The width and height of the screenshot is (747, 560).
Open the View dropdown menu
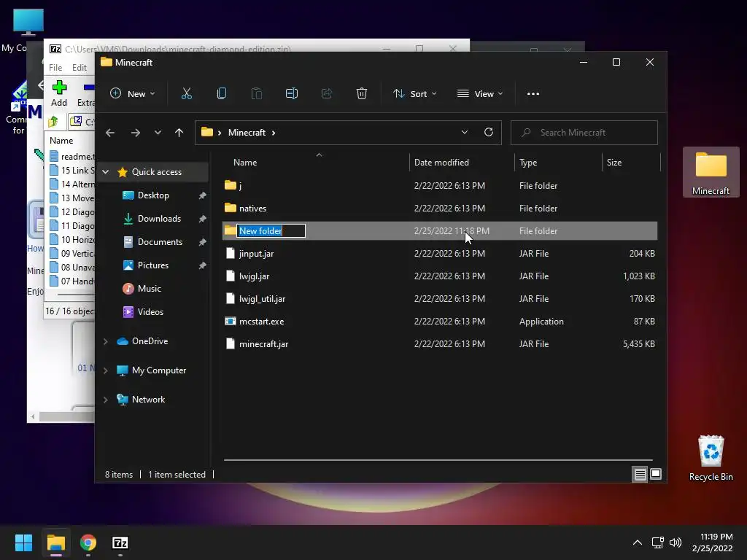point(480,94)
